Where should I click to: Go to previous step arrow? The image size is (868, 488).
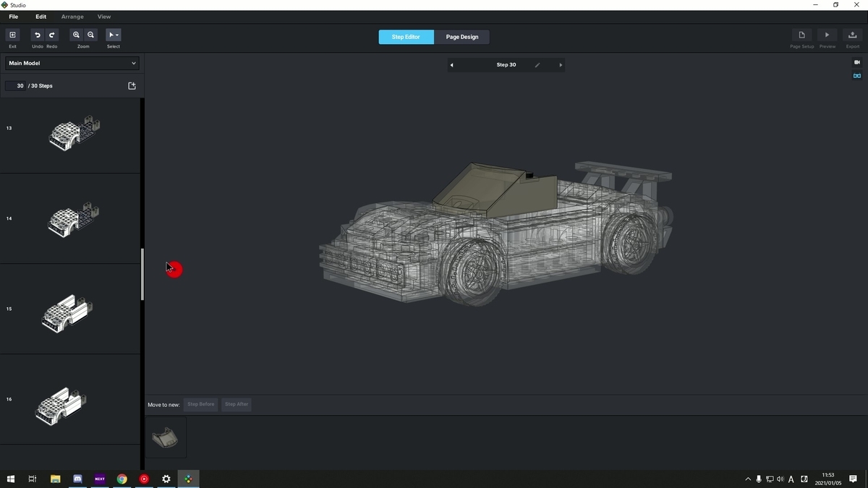[452, 65]
